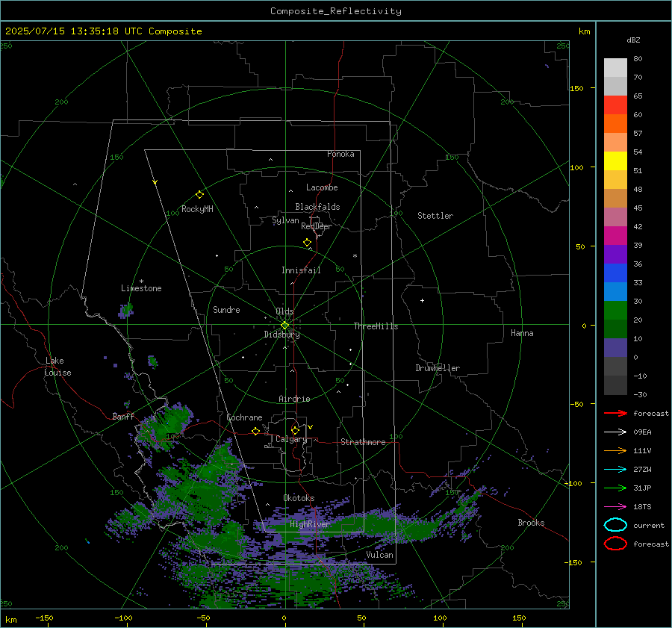Image resolution: width=672 pixels, height=628 pixels.
Task: Click the RedDeer label on the map
Action: click(317, 226)
